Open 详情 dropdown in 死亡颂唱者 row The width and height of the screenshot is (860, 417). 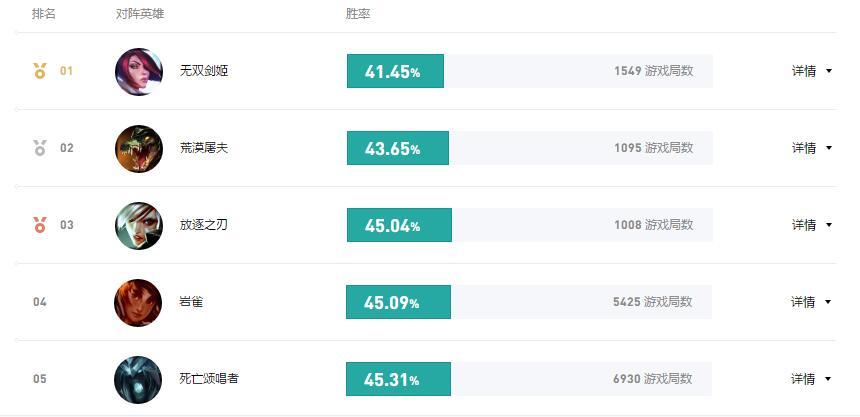click(811, 379)
